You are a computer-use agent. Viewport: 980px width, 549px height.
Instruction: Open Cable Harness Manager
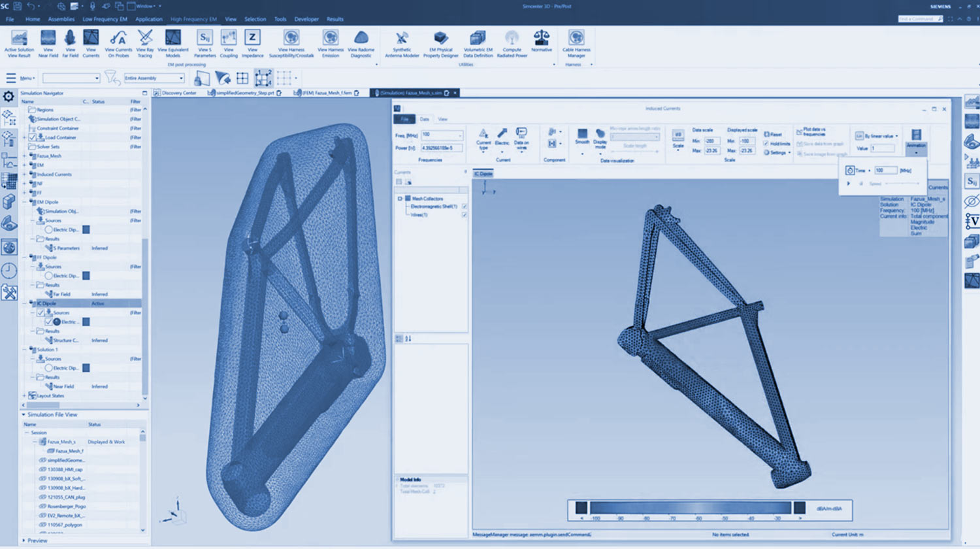[576, 43]
